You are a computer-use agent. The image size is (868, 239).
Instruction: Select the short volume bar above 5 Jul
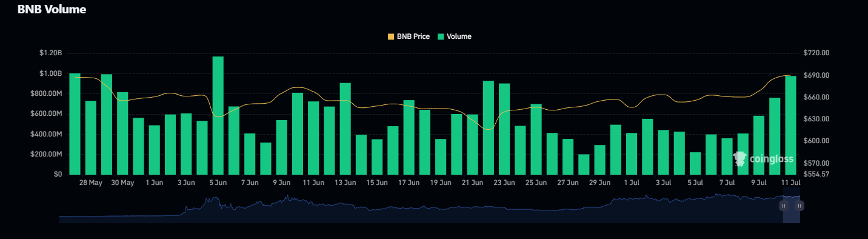695,163
